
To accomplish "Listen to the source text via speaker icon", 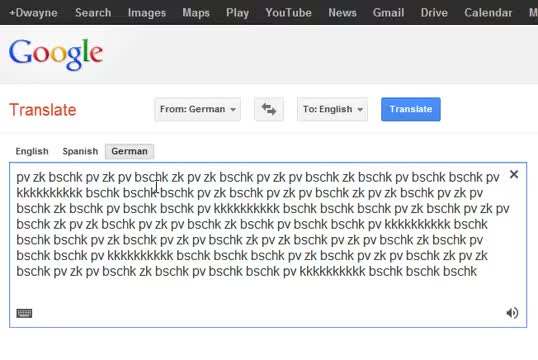I will pyautogui.click(x=512, y=313).
